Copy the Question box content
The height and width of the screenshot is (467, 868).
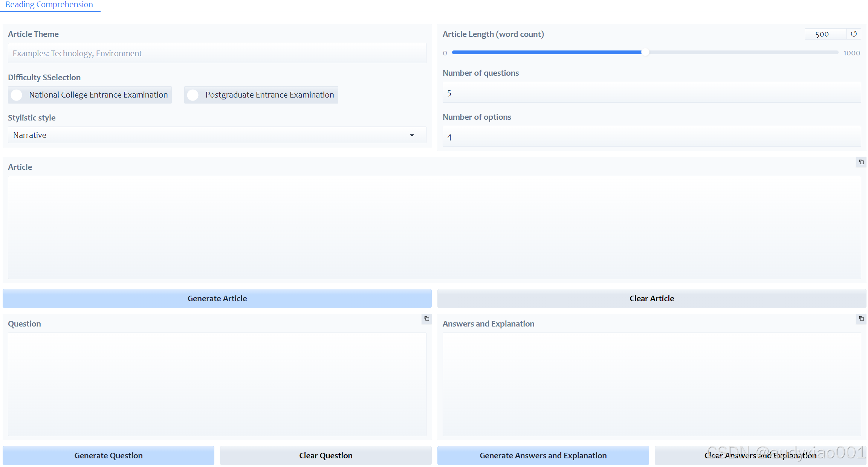point(426,319)
